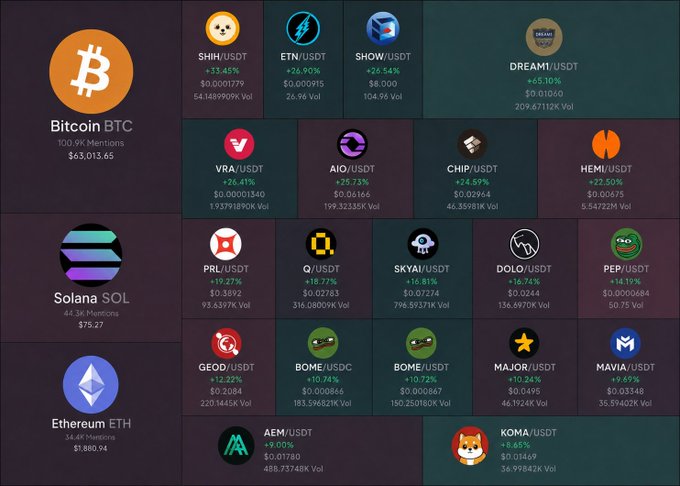This screenshot has height=486, width=680.
Task: Click the PRL red-white icon
Action: (226, 244)
